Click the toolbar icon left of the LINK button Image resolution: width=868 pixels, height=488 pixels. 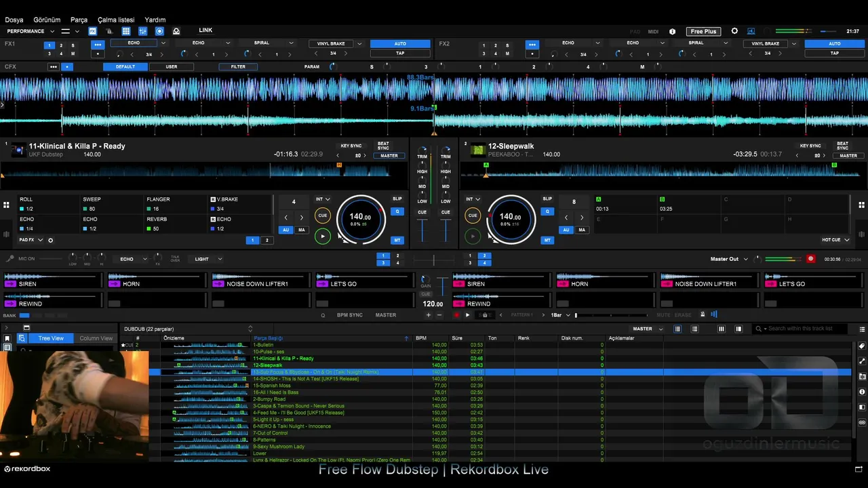(x=176, y=31)
